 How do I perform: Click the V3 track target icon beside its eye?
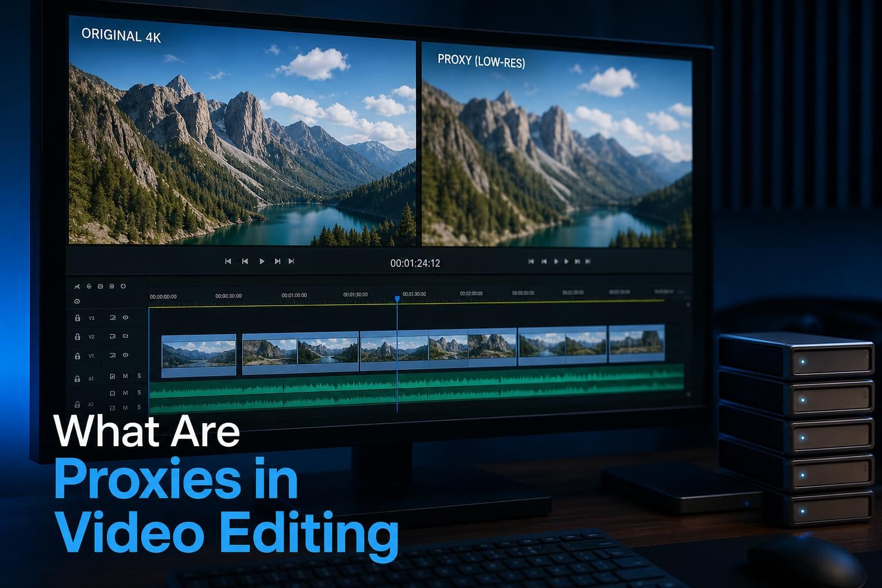point(113,318)
